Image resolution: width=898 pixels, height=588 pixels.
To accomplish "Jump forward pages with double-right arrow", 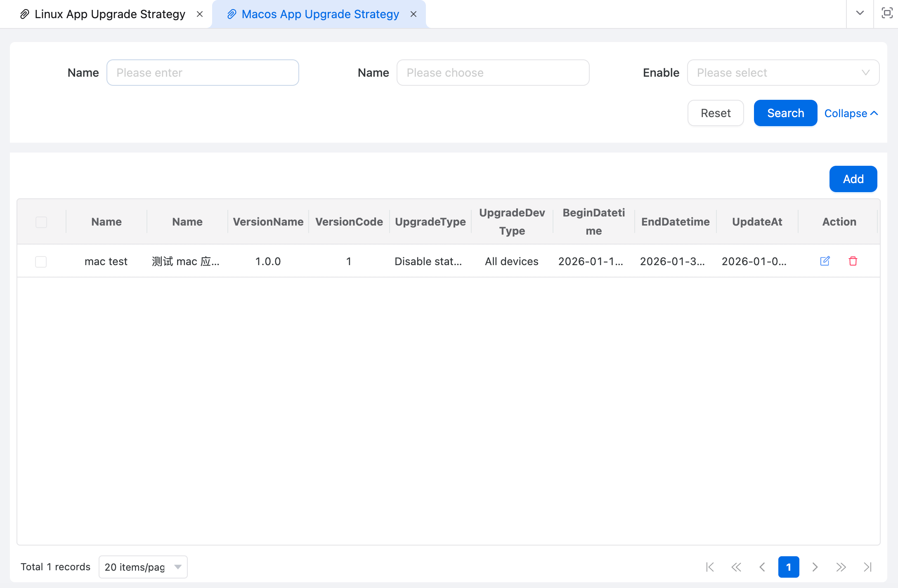I will point(841,567).
